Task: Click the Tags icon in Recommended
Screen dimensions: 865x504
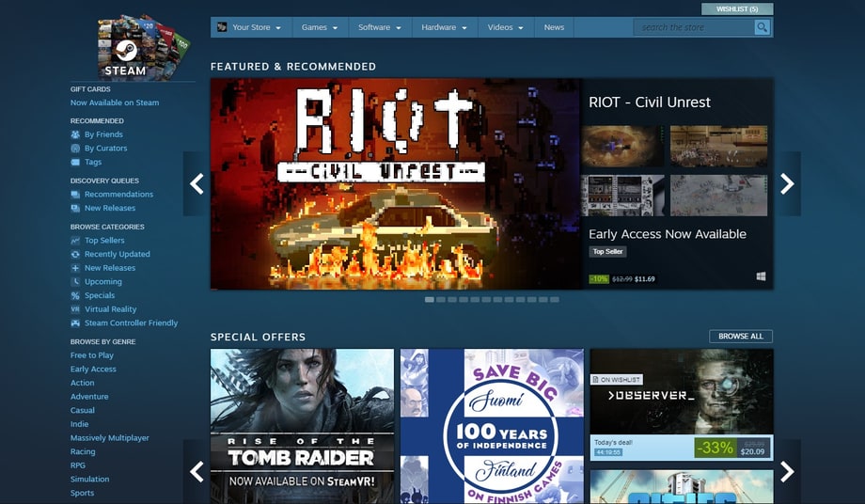Action: 75,162
